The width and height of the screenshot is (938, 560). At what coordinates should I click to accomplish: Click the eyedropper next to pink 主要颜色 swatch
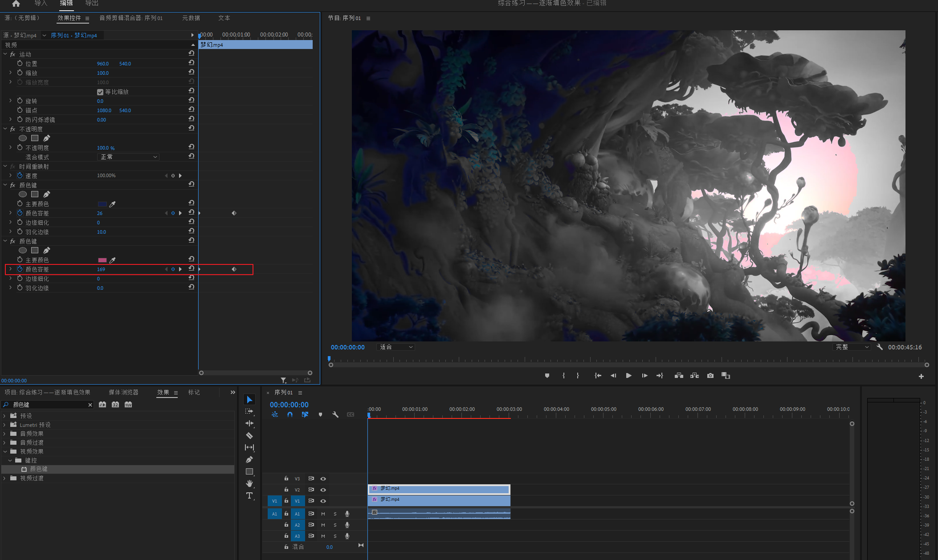point(113,260)
